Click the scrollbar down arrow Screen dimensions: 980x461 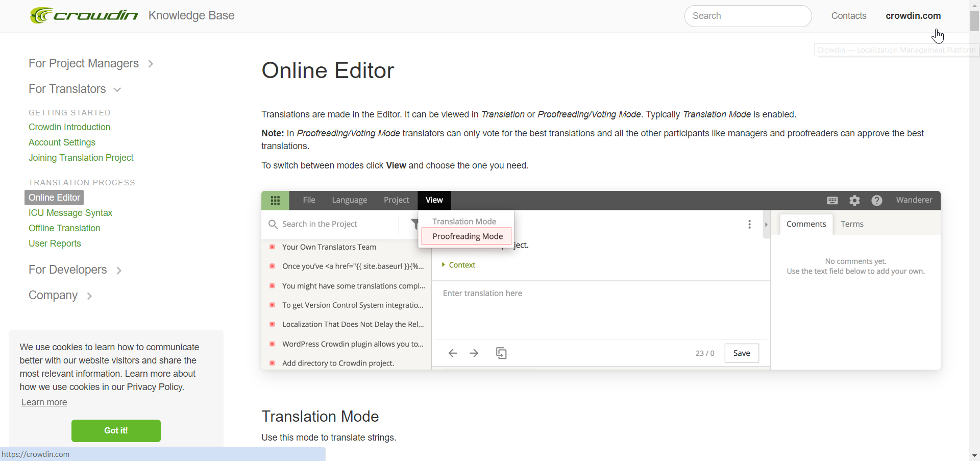974,455
